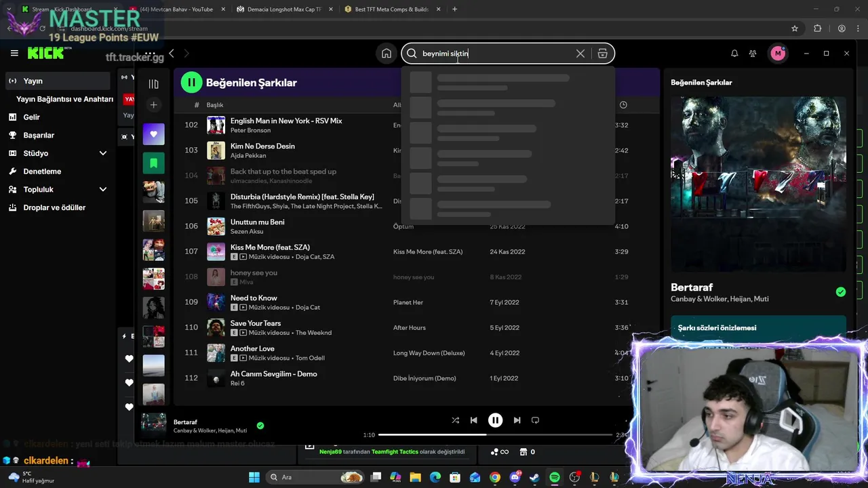Image resolution: width=868 pixels, height=488 pixels.
Task: Create a playlist with plus icon
Action: (153, 105)
